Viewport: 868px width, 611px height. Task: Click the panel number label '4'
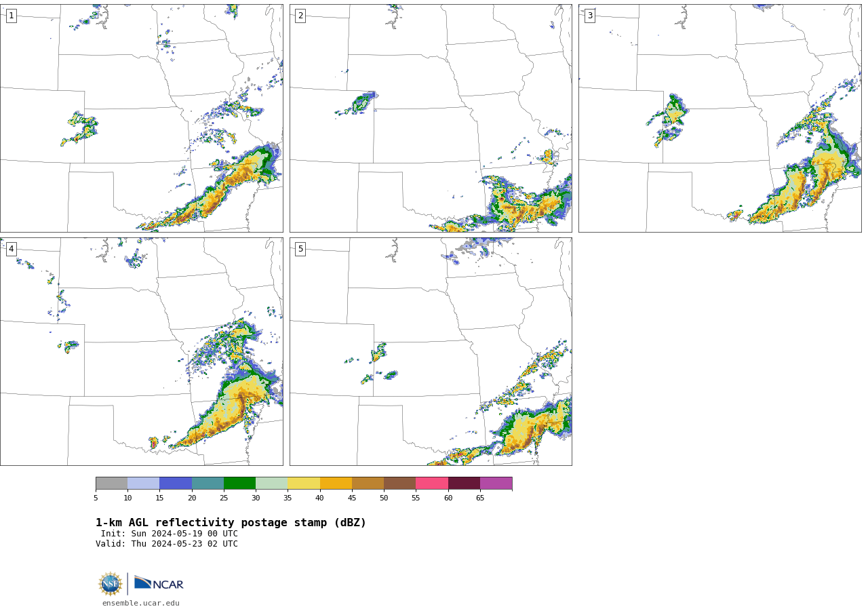click(x=11, y=249)
